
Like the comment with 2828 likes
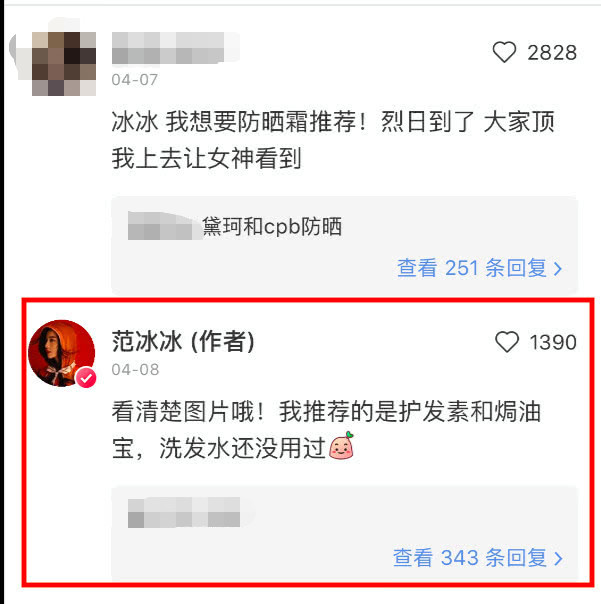tap(504, 52)
